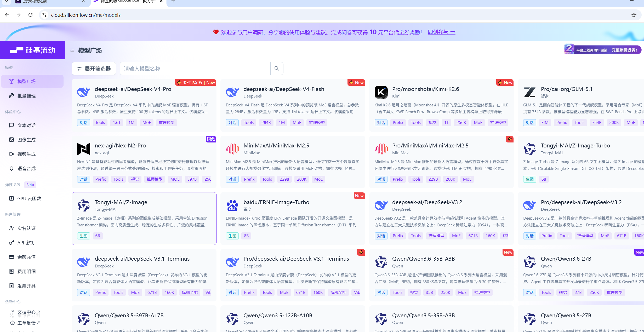Click the browser back arrow
Image resolution: width=644 pixels, height=332 pixels.
point(7,15)
